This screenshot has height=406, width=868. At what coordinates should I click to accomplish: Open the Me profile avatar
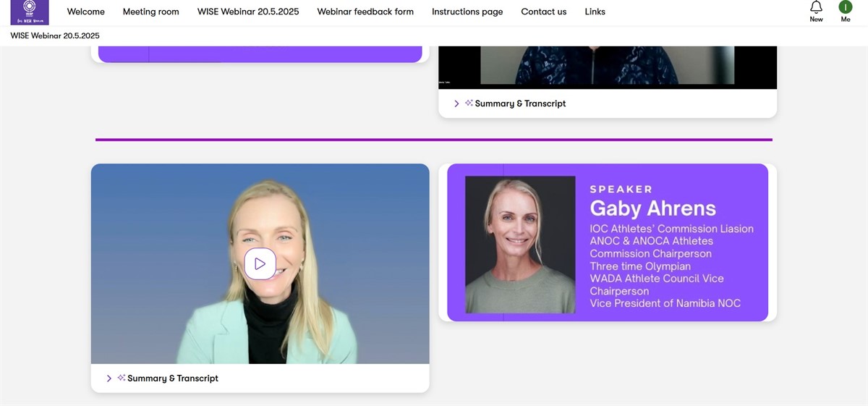click(846, 7)
